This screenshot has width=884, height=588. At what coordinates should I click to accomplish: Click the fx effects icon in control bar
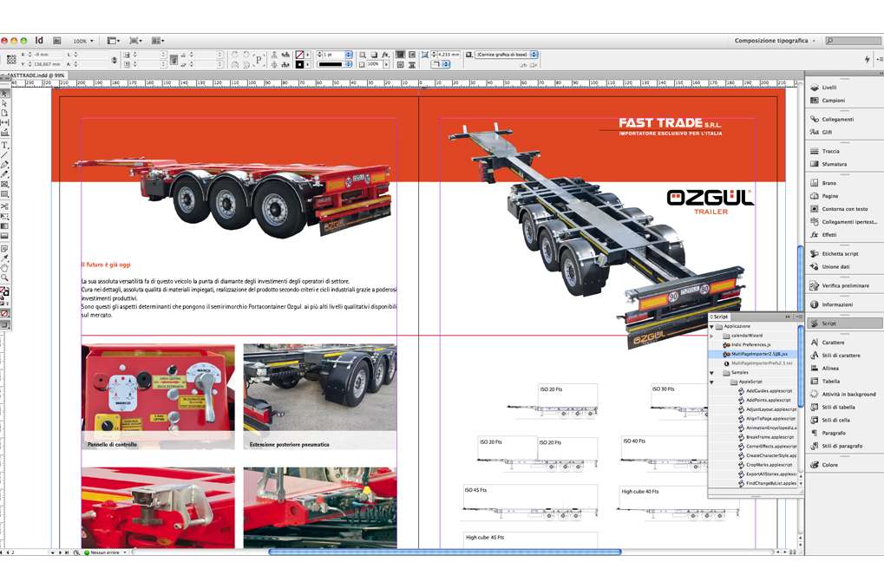(386, 55)
